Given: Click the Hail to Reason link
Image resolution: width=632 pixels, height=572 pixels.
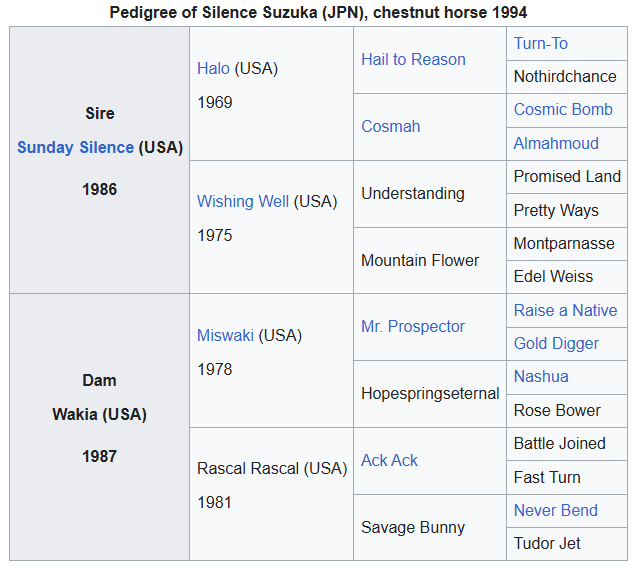Looking at the screenshot, I should click(x=413, y=60).
